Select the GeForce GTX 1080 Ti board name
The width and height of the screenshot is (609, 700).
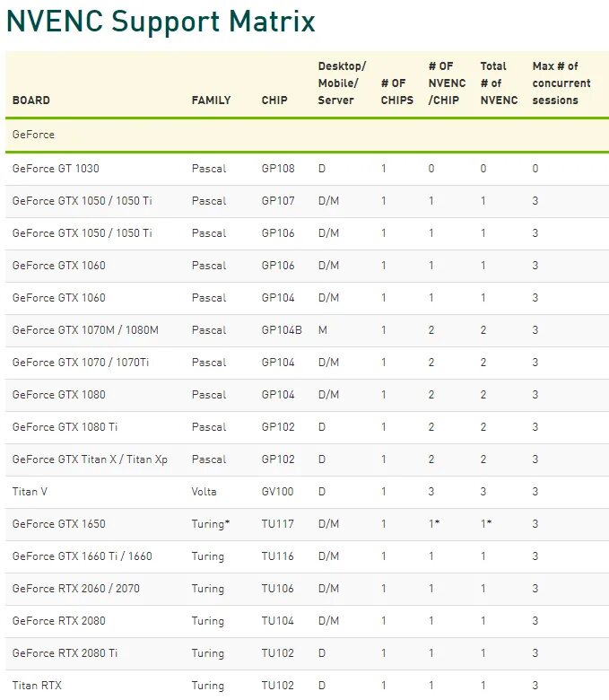point(65,427)
